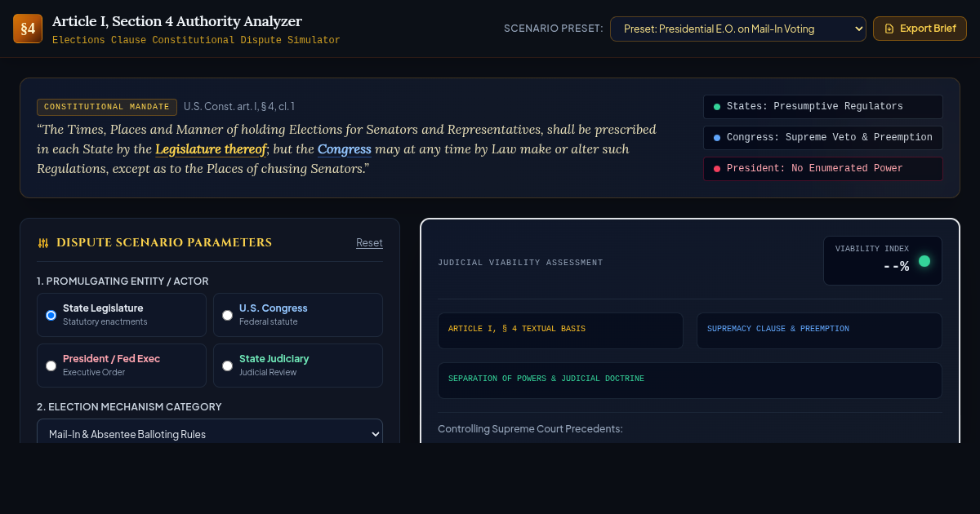Click the green viability index indicator dot
Screen dimensions: 980x514
point(924,261)
